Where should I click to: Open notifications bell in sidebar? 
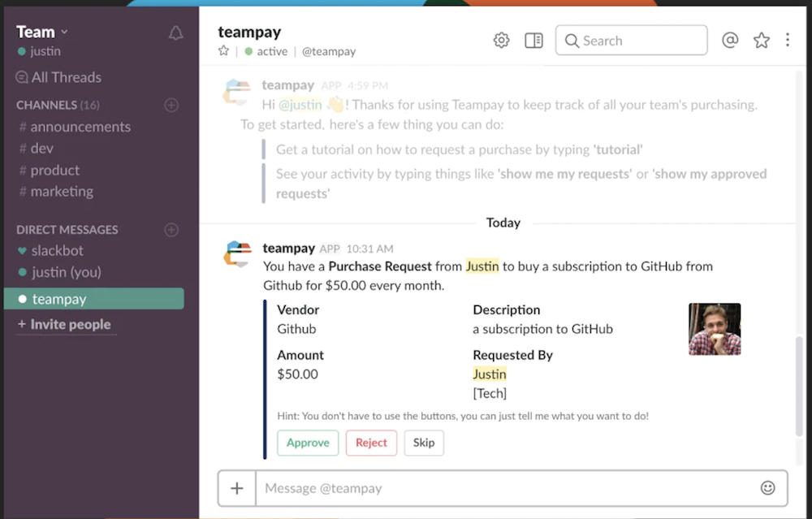[175, 33]
